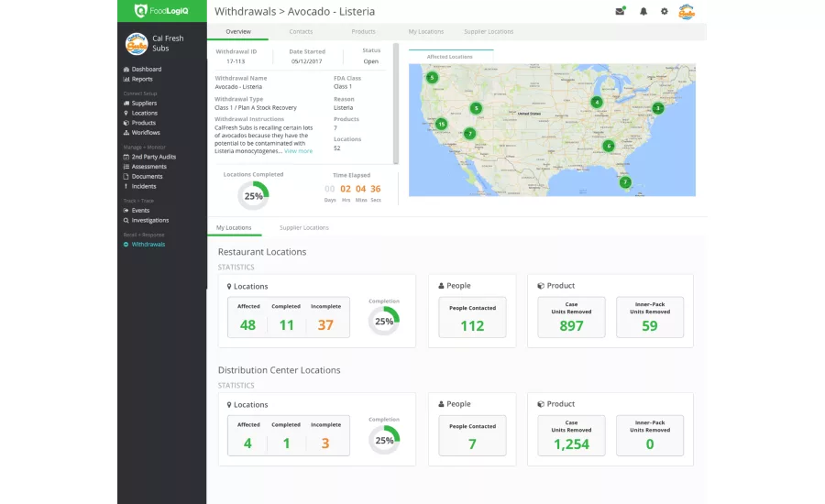Click Restaurant Completed count 11
The width and height of the screenshot is (825, 504).
(x=286, y=325)
